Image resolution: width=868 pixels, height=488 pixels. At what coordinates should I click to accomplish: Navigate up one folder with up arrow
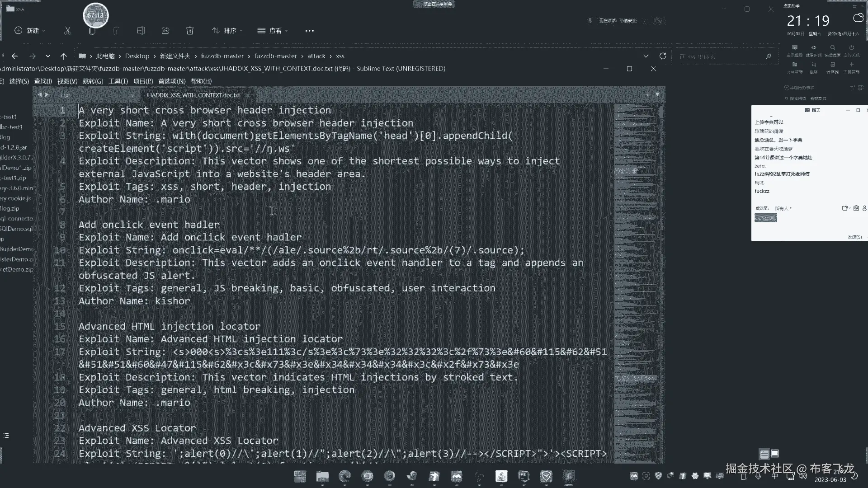coord(64,56)
